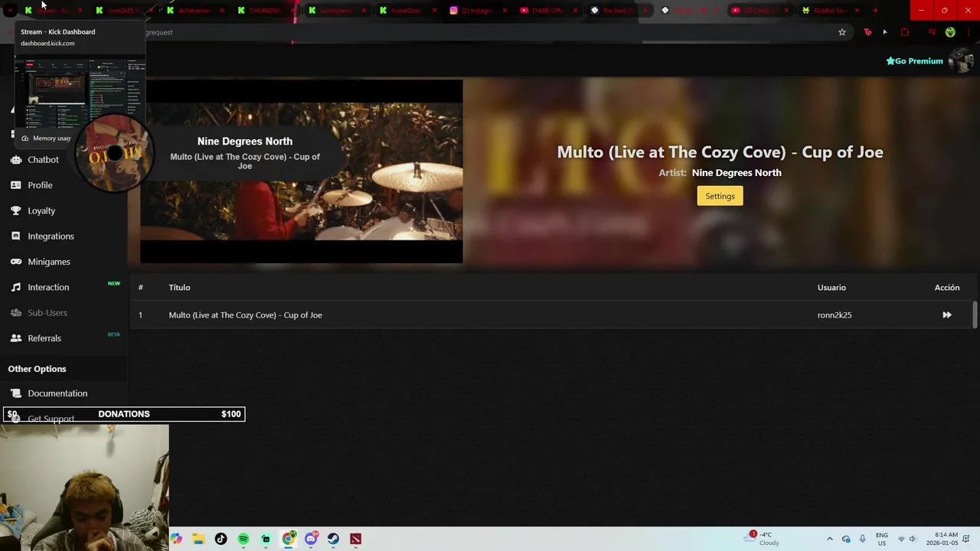Click the song video thumbnail with drummer

tap(302, 171)
